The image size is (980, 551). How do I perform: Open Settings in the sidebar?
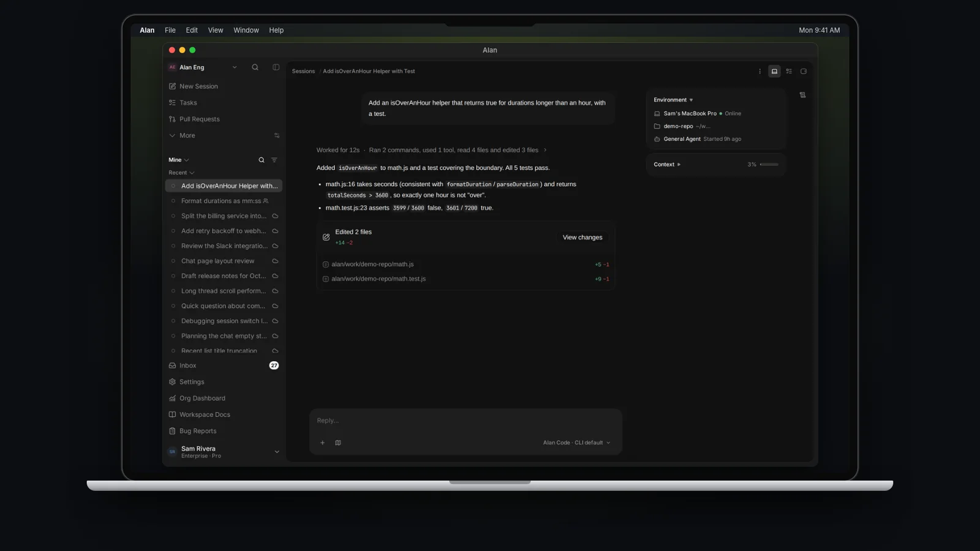224,382
